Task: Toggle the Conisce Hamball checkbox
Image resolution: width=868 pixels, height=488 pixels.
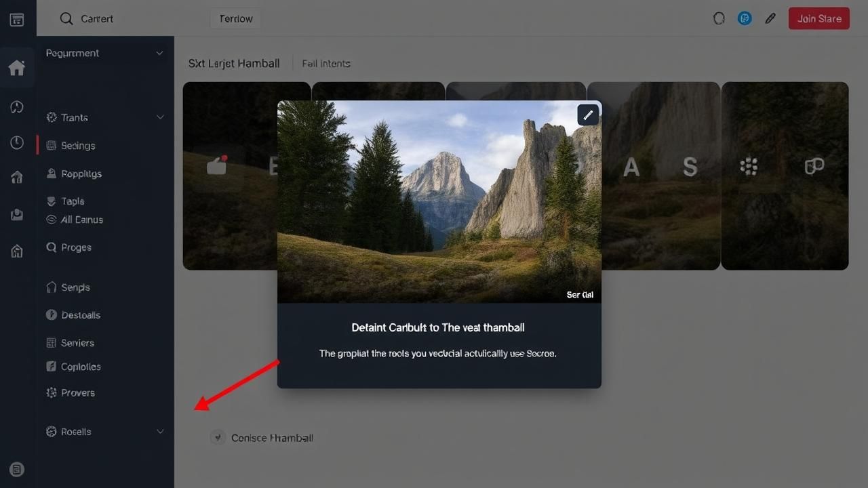Action: (x=218, y=438)
